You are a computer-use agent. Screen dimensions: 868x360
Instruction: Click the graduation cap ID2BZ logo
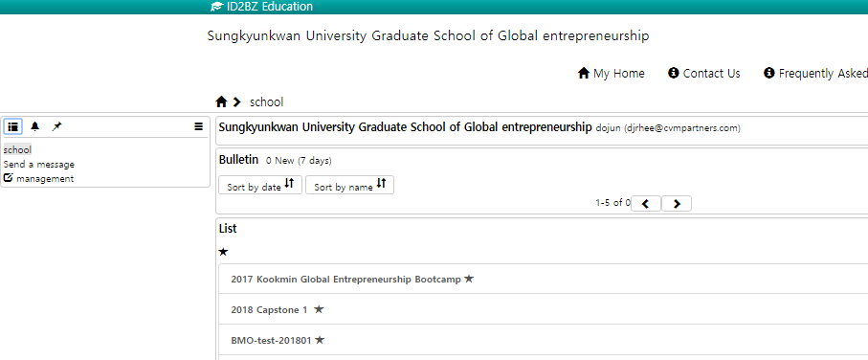coord(217,7)
